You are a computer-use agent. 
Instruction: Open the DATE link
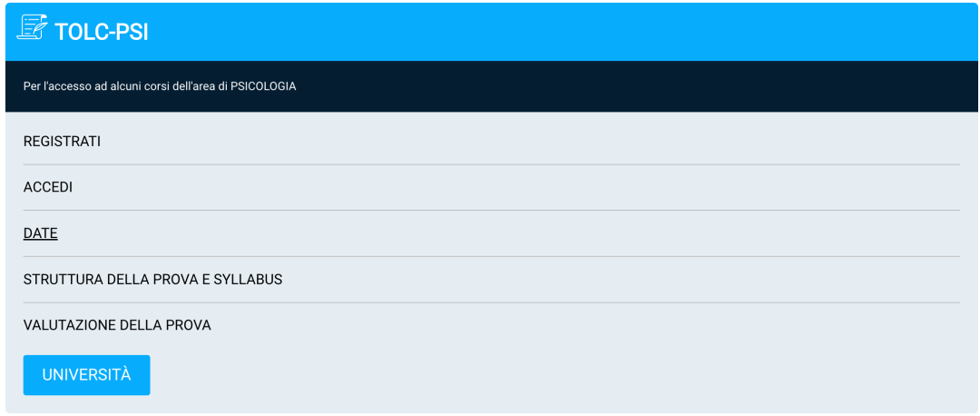pos(41,233)
